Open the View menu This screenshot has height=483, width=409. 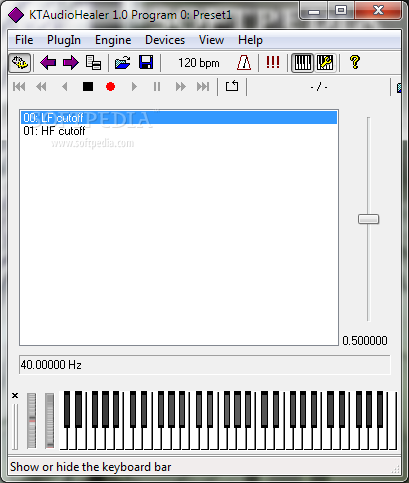[x=211, y=40]
